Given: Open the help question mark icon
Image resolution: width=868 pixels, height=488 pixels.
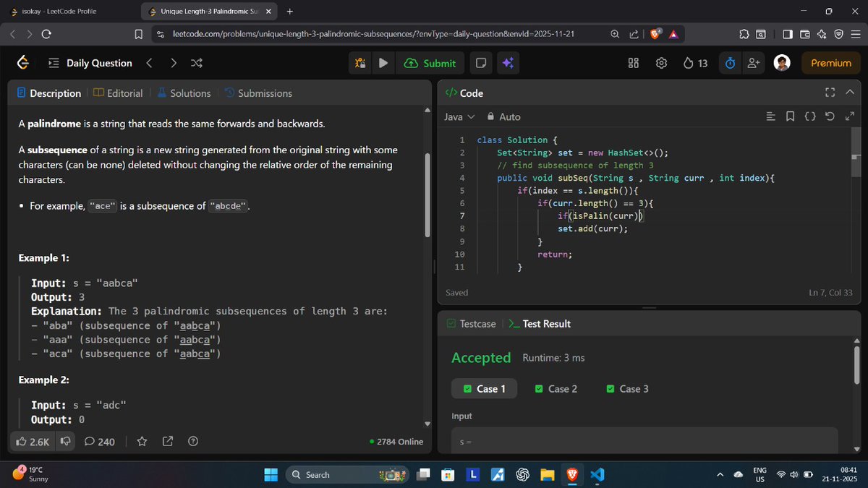Looking at the screenshot, I should click(193, 441).
